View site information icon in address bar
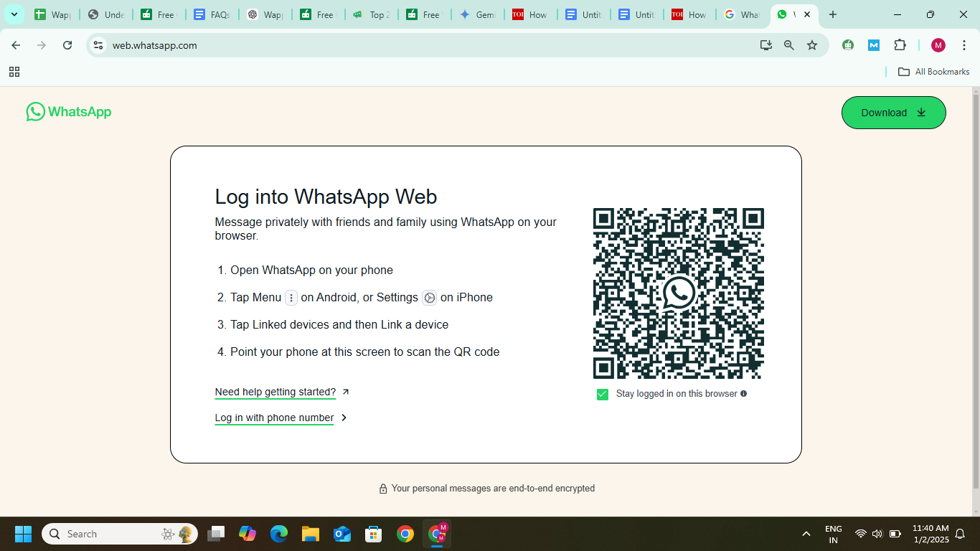This screenshot has width=980, height=551. tap(99, 45)
